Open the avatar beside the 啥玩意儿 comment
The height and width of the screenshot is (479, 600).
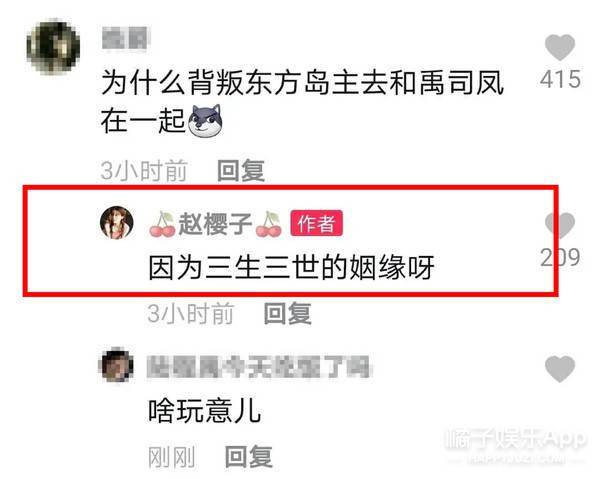(116, 365)
